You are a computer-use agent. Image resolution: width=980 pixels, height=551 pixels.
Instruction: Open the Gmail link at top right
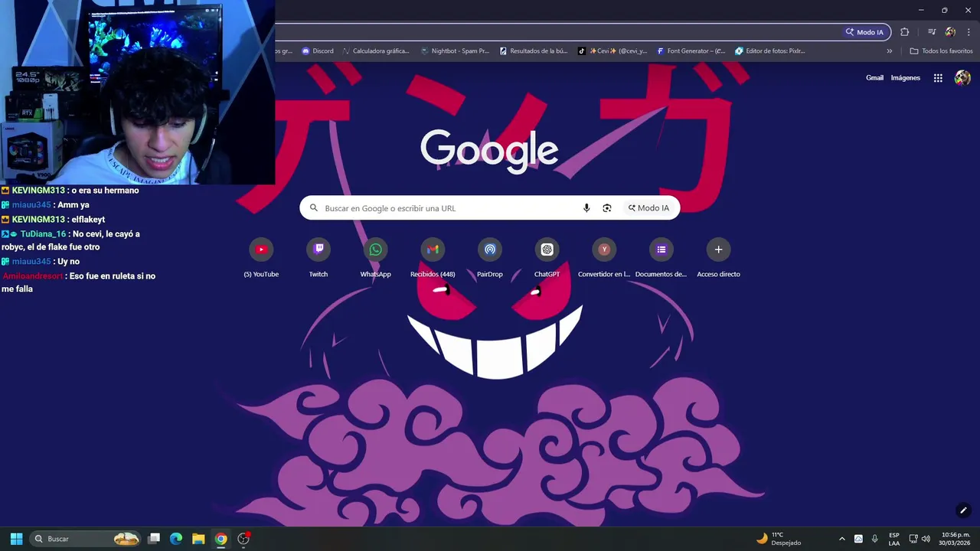click(874, 78)
